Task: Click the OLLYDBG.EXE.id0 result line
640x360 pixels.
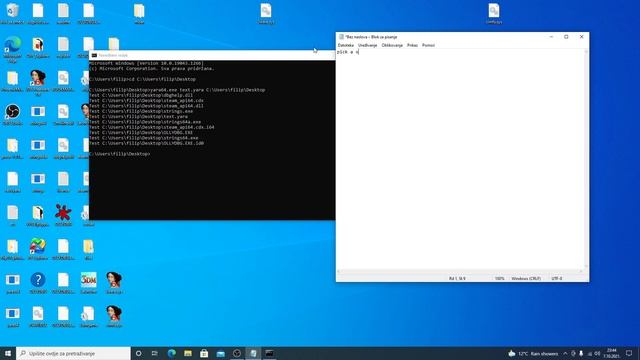Action: 146,143
